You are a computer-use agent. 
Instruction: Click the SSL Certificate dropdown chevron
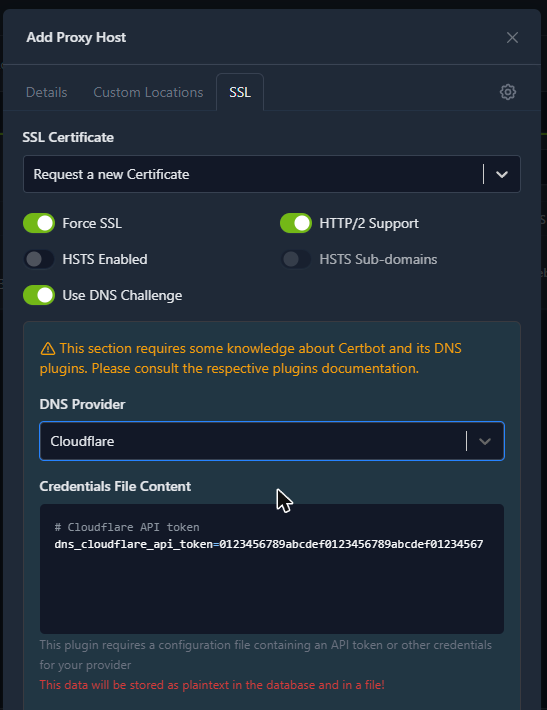[x=502, y=174]
